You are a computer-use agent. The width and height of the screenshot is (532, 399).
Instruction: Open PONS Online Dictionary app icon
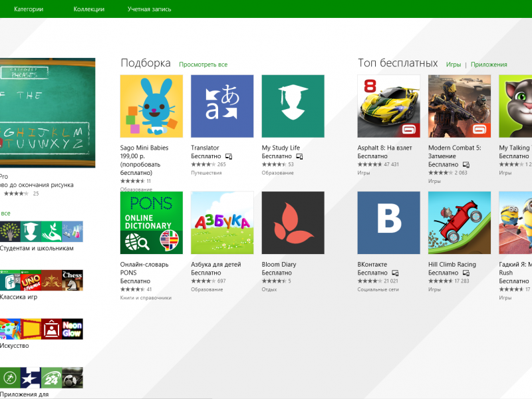pyautogui.click(x=152, y=223)
